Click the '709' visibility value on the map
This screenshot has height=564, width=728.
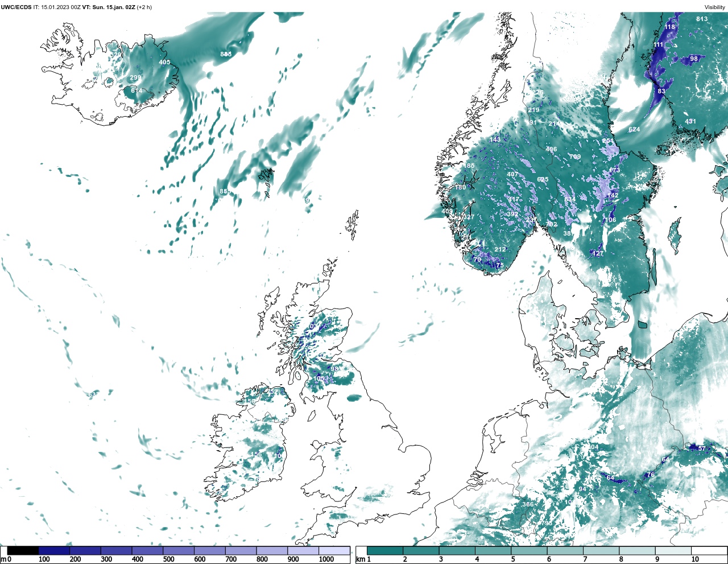[575, 157]
